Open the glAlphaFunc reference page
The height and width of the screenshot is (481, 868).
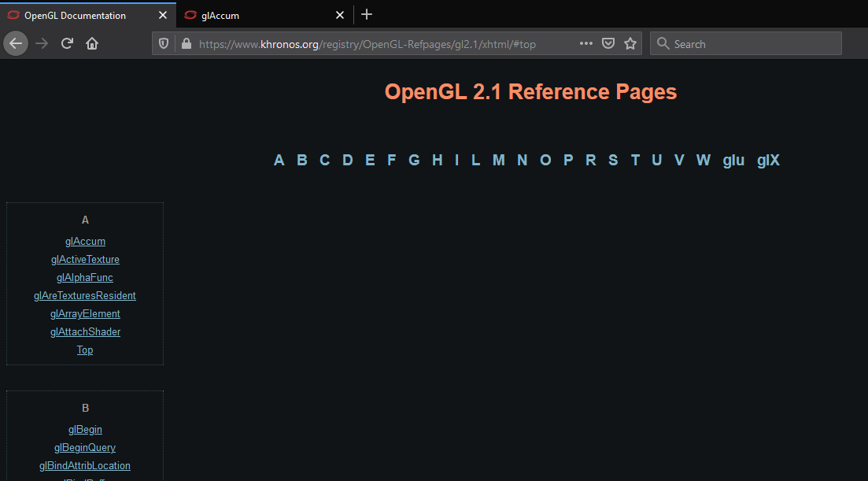click(85, 278)
